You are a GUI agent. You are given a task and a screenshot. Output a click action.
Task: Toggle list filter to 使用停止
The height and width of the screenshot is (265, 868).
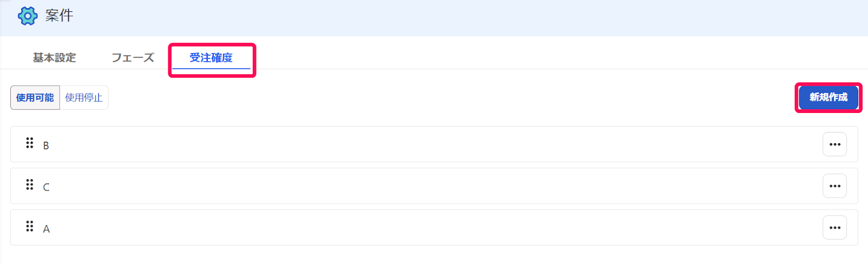[x=84, y=98]
